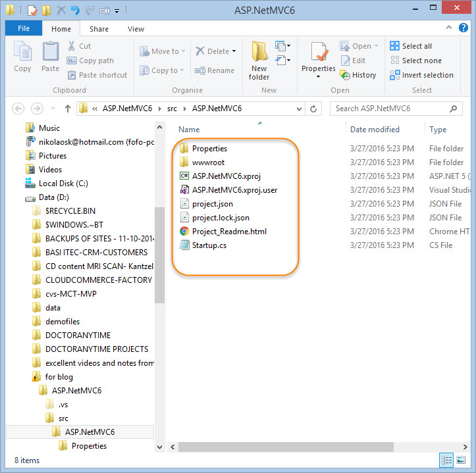Open the Move to dropdown

tap(184, 51)
